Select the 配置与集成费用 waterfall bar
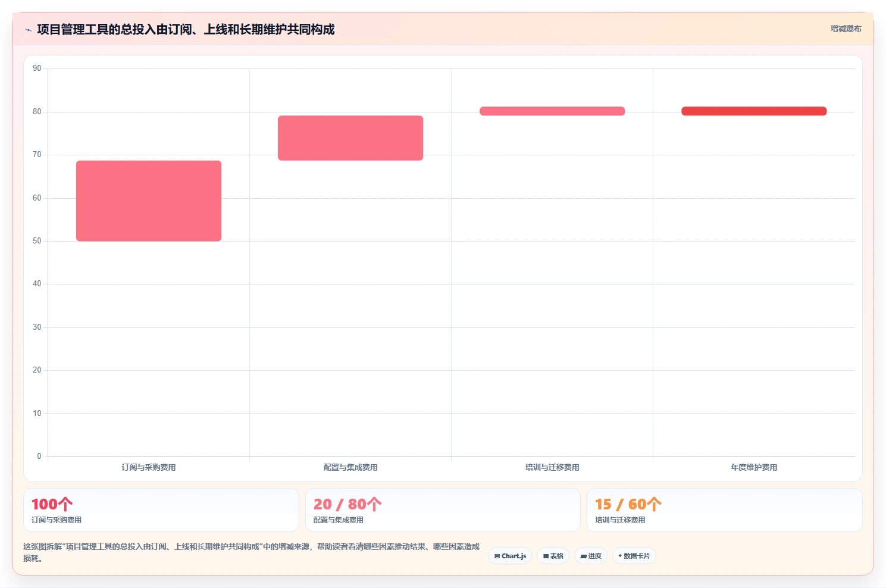886x588 pixels. [350, 138]
